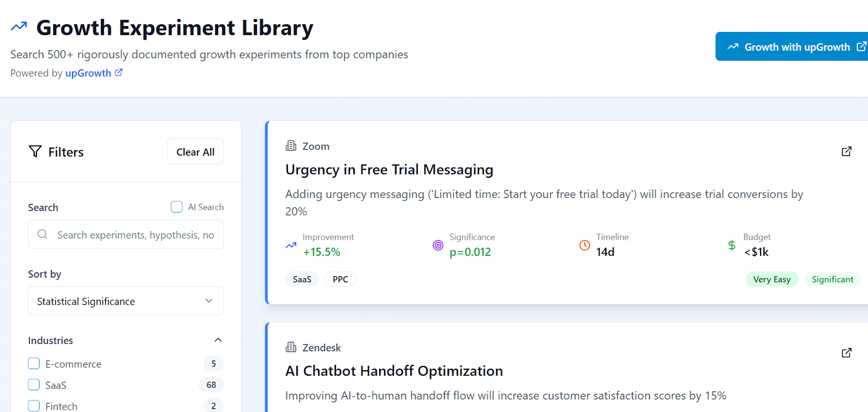Viewport: 868px width, 412px height.
Task: Open Zendesk experiment via external link icon
Action: click(846, 353)
